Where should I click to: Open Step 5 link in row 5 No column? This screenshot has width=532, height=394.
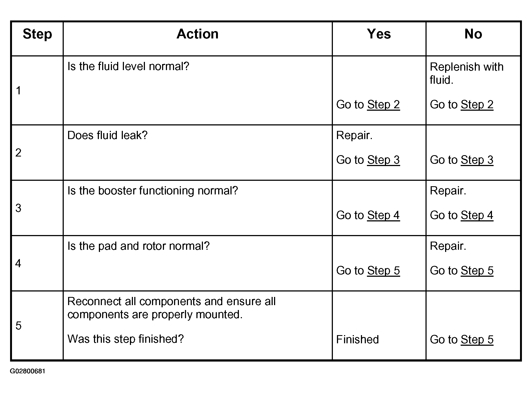(477, 340)
